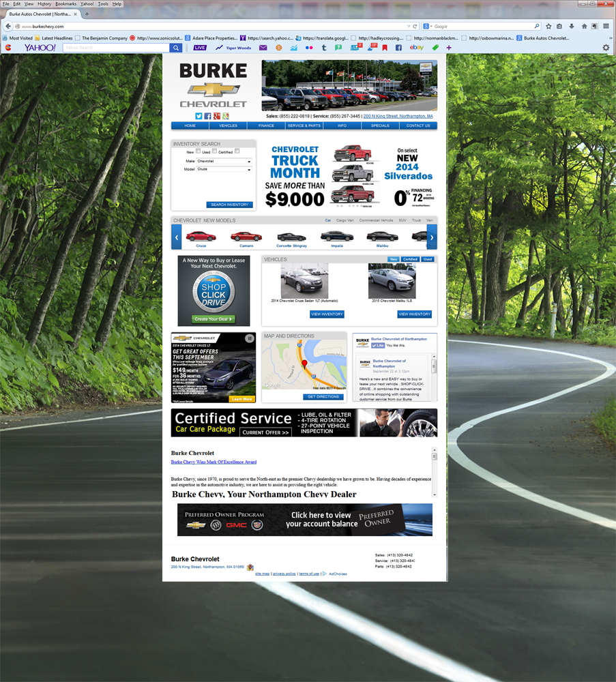The height and width of the screenshot is (682, 616).
Task: Select the Camaro model thumbnail
Action: [246, 239]
